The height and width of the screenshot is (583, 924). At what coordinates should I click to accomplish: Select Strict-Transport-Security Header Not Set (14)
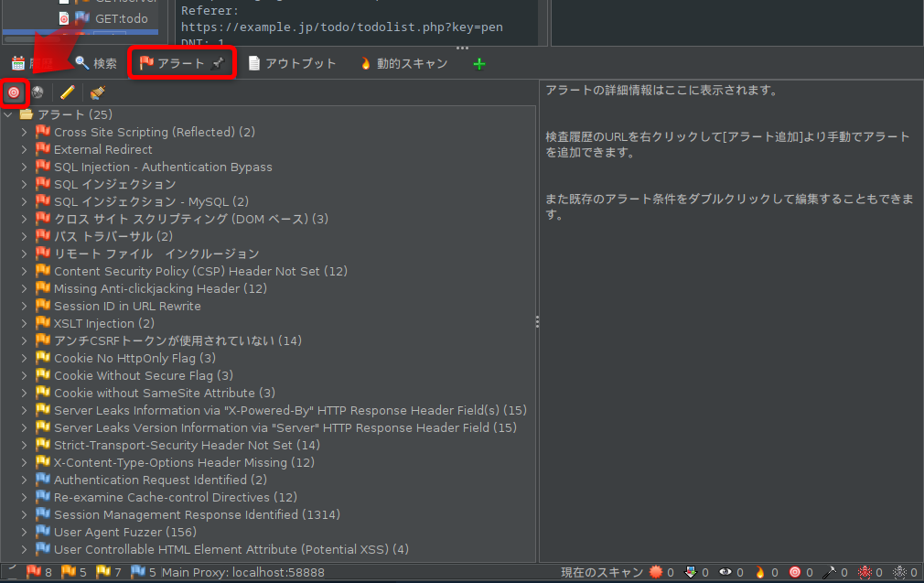tap(187, 445)
